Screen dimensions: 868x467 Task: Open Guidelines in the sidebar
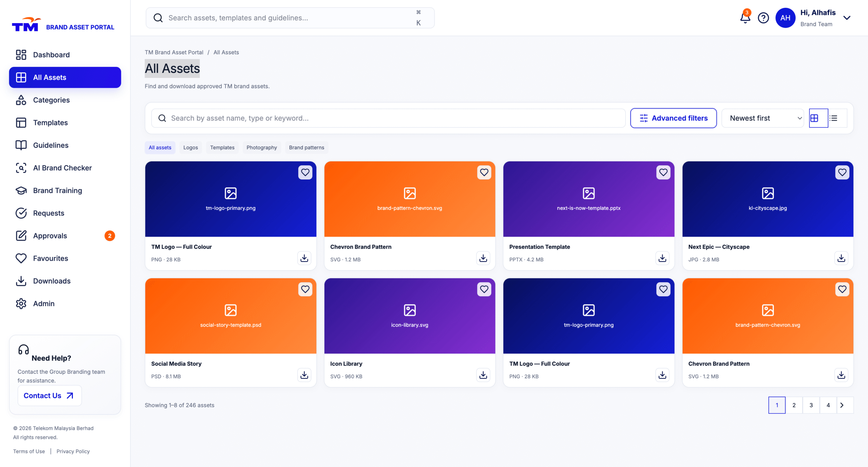(x=65, y=145)
